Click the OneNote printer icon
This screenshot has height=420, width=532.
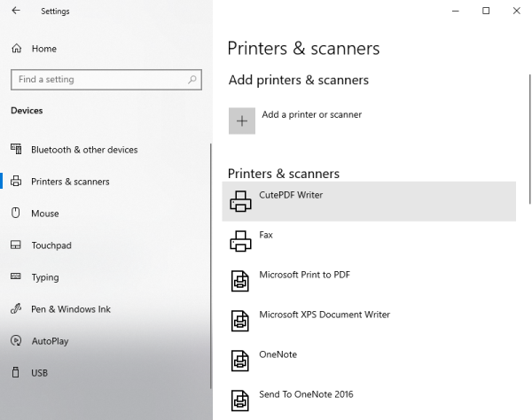click(x=240, y=361)
